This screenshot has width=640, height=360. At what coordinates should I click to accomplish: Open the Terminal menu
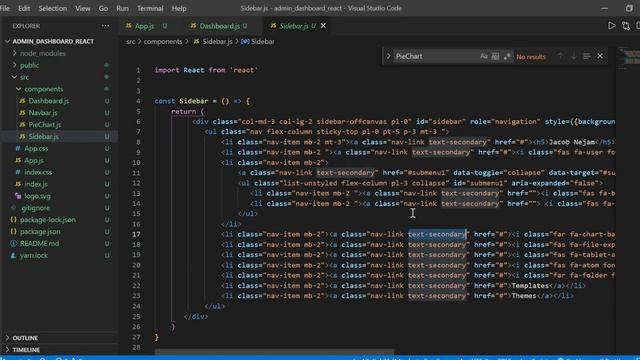pyautogui.click(x=150, y=8)
